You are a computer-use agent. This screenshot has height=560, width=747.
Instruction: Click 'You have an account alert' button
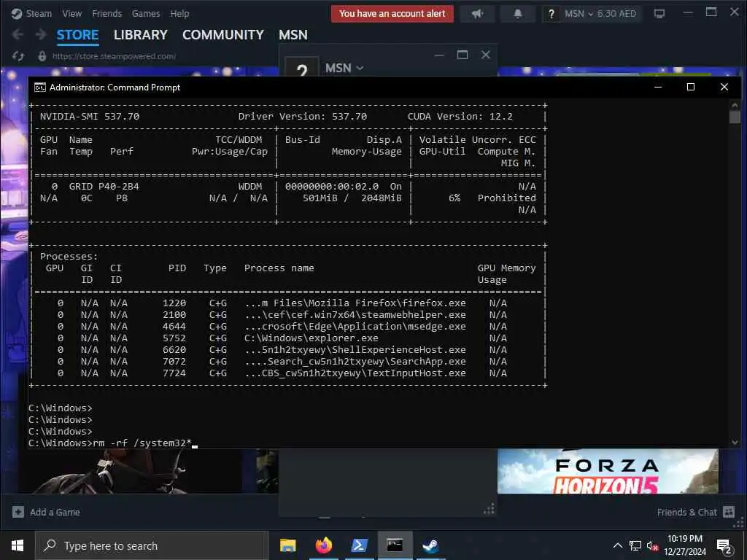[x=392, y=14]
